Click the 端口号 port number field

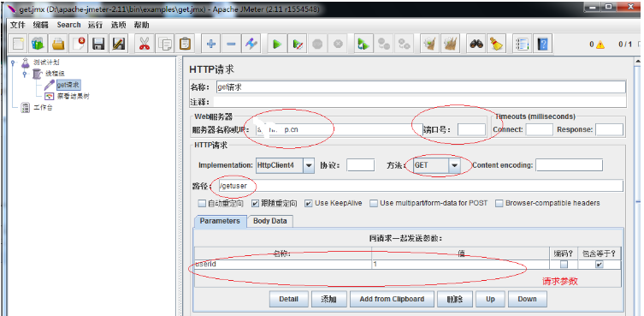pos(471,129)
